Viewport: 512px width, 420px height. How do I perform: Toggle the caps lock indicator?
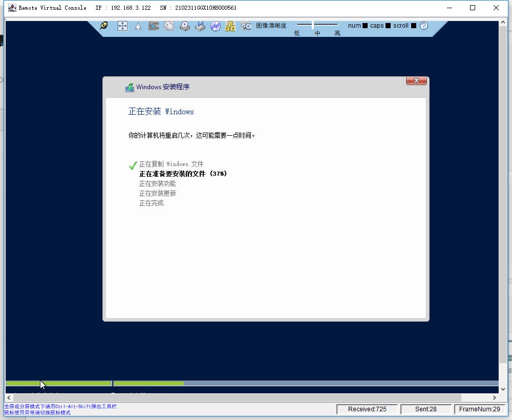coord(388,26)
